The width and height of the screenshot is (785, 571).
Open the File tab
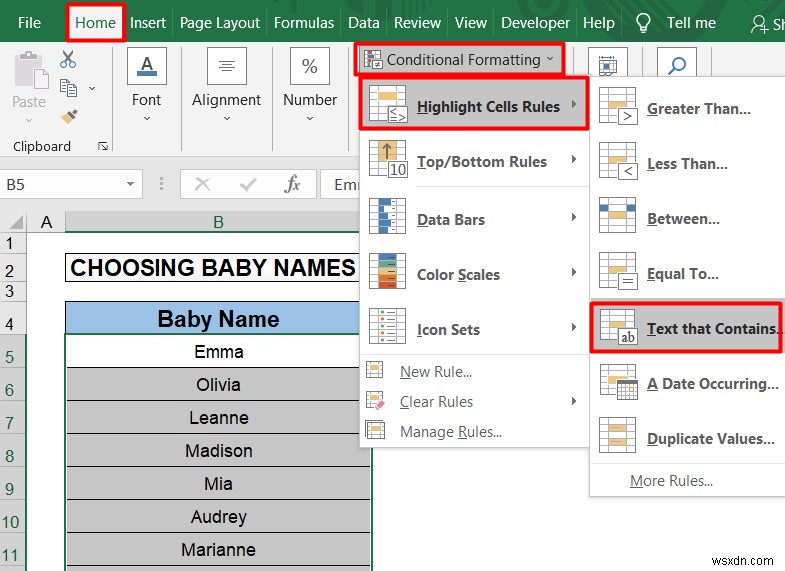click(29, 23)
